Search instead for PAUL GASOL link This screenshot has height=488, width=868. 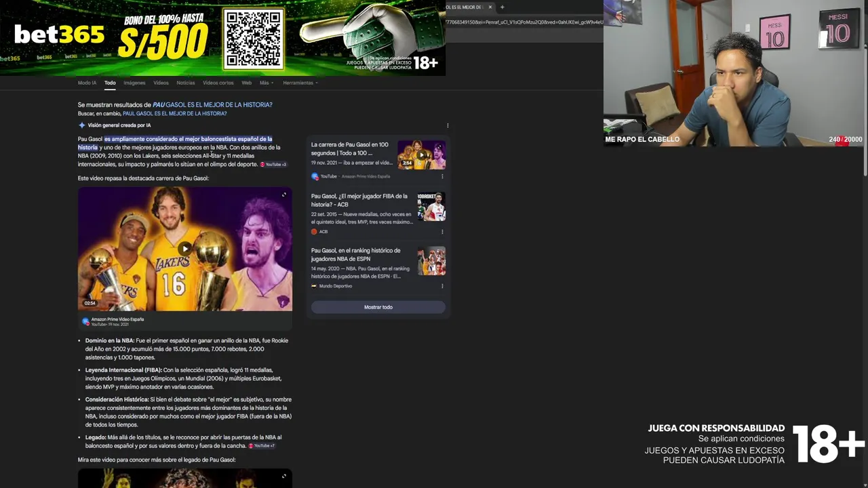tap(174, 114)
